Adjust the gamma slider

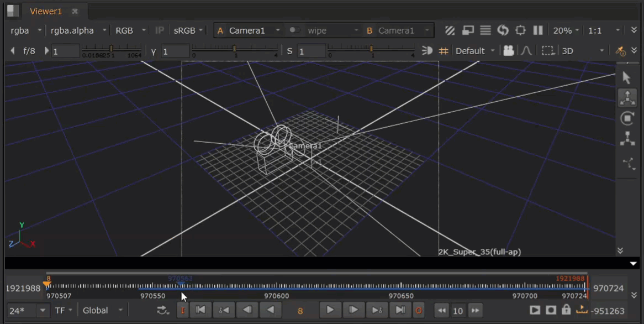pyautogui.click(x=234, y=50)
